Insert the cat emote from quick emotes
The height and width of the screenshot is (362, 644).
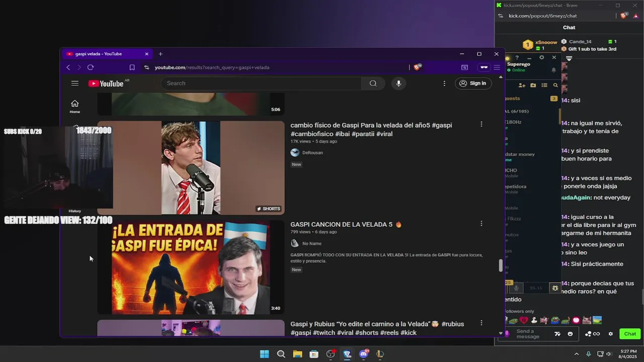tap(587, 320)
